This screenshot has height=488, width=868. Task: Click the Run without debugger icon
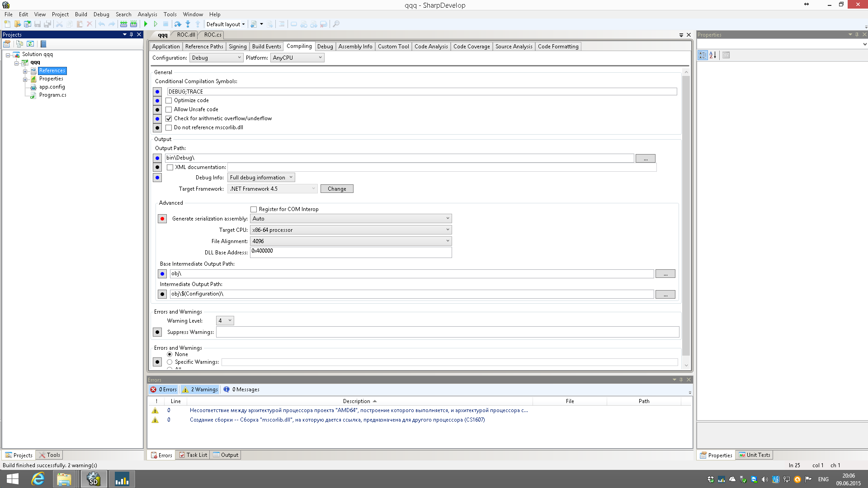pos(156,24)
